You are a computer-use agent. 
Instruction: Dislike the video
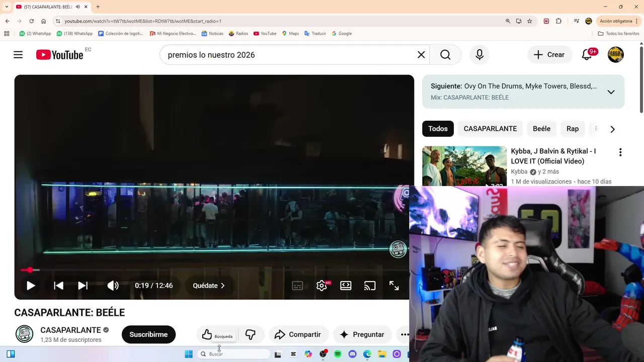coord(250,334)
